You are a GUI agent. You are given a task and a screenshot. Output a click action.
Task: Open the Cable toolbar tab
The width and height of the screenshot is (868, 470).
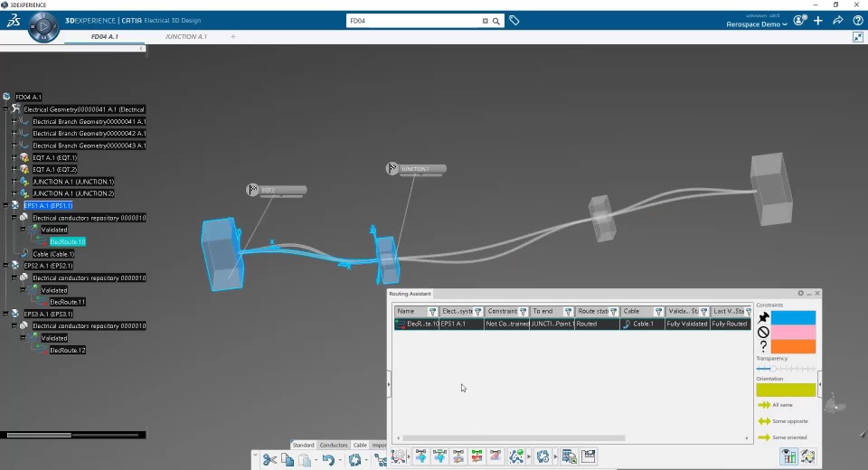pyautogui.click(x=361, y=445)
